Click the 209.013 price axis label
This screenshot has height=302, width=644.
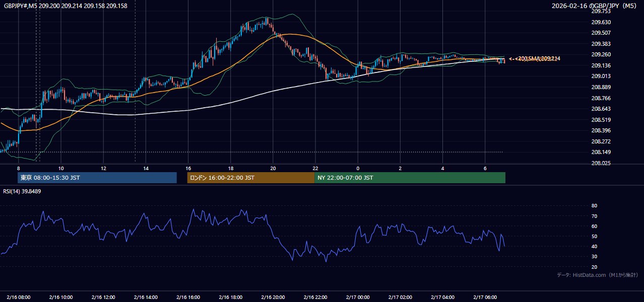point(601,76)
